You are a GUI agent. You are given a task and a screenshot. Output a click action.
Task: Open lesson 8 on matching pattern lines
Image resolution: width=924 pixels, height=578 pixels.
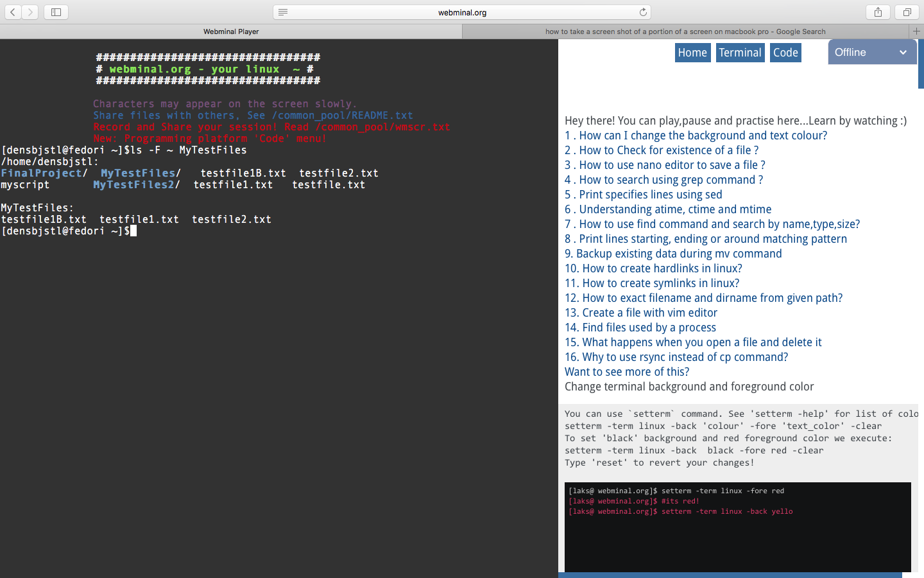706,239
